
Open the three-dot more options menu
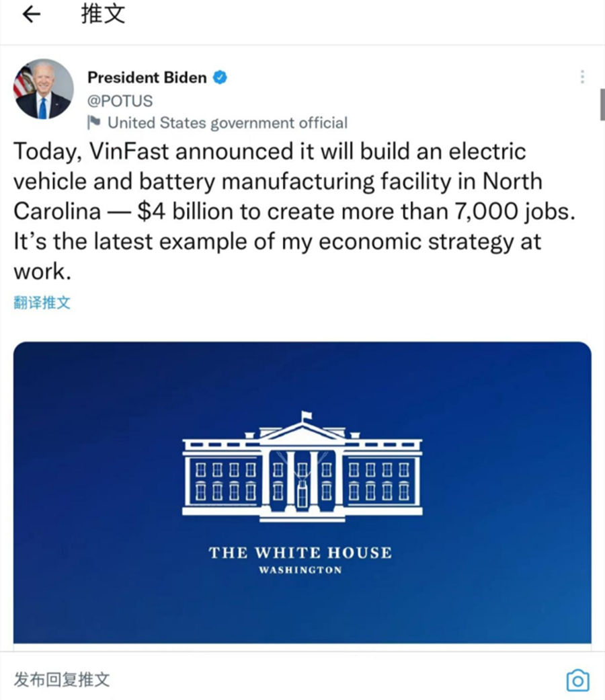[582, 77]
